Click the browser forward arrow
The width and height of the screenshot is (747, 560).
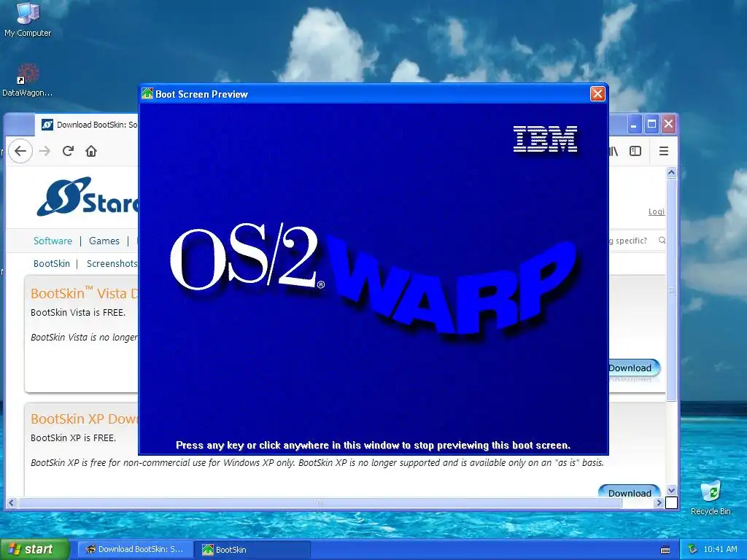44,151
